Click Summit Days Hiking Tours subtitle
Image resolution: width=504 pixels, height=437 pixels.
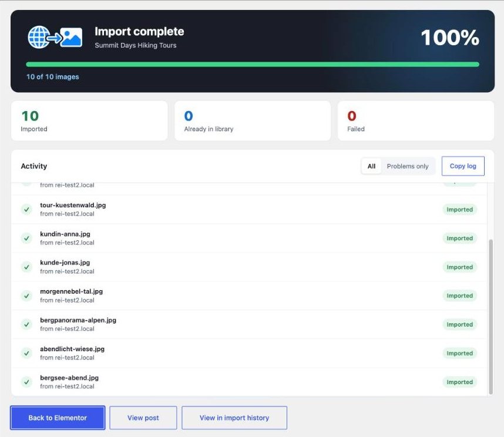click(136, 45)
